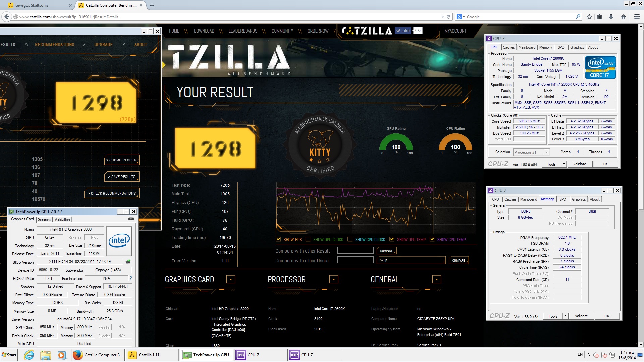Click the Intel Core i7 logo in CPU-Z
Viewport: 644px width, 362px height.
pyautogui.click(x=600, y=67)
